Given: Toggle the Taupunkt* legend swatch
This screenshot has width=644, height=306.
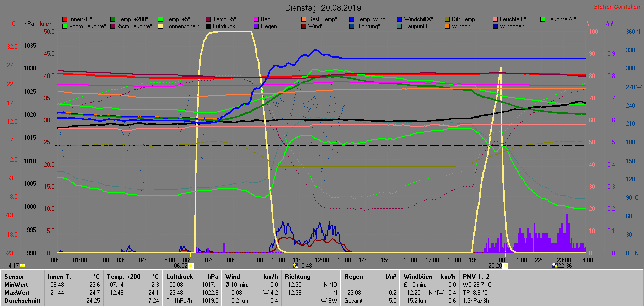Looking at the screenshot, I should point(399,26).
